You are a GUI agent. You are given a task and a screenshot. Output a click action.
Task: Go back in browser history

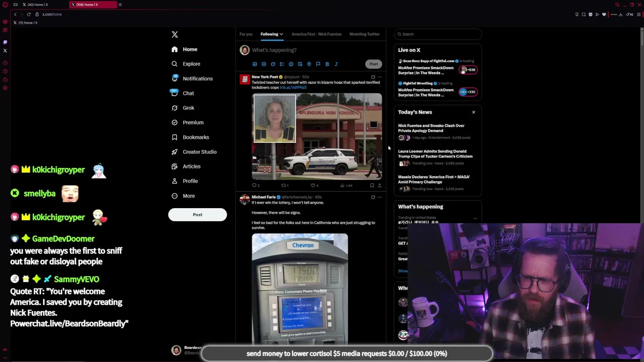coord(15,14)
